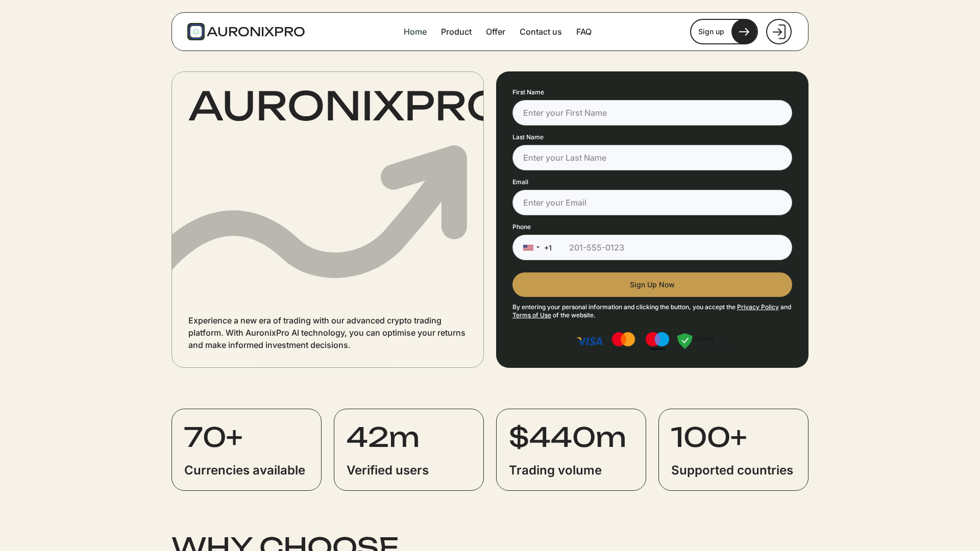This screenshot has height=551, width=980.
Task: Click the AuronixPro logo icon
Action: (196, 32)
